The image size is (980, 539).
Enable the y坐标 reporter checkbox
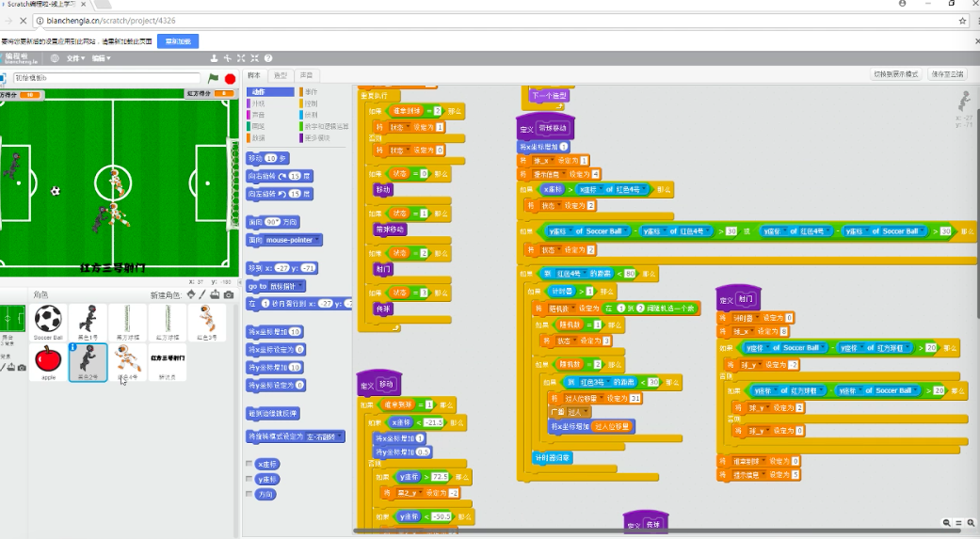coord(249,479)
